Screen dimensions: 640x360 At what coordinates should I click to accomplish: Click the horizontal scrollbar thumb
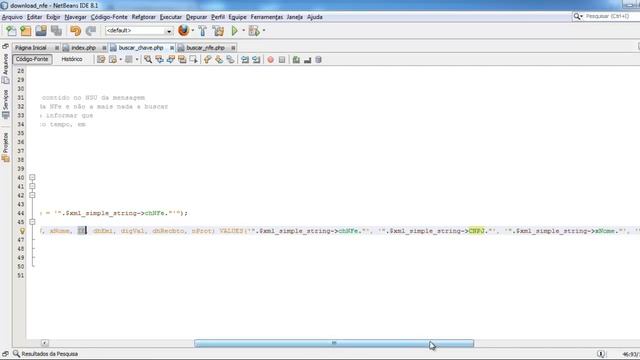pyautogui.click(x=334, y=343)
